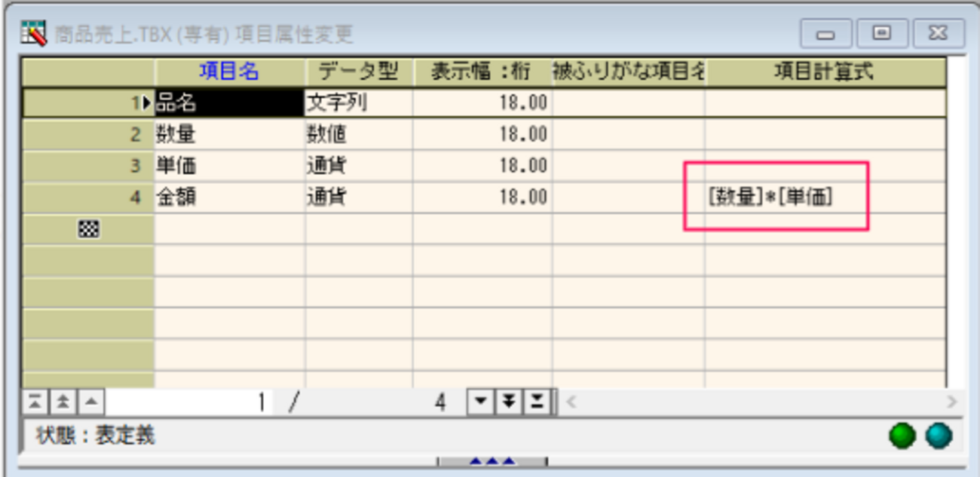
Task: Click the 項目名 column header
Action: coord(230,72)
